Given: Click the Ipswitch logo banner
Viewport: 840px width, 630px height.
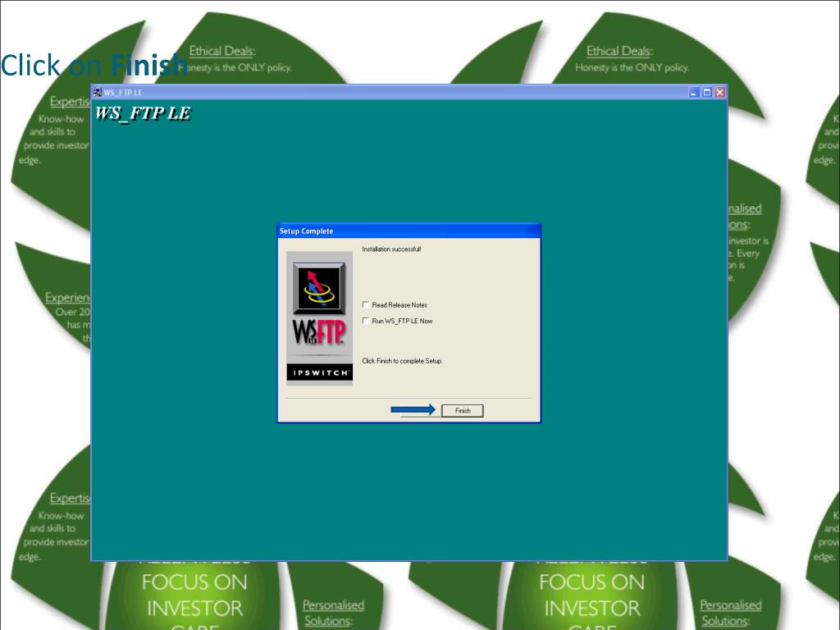Looking at the screenshot, I should pyautogui.click(x=319, y=372).
